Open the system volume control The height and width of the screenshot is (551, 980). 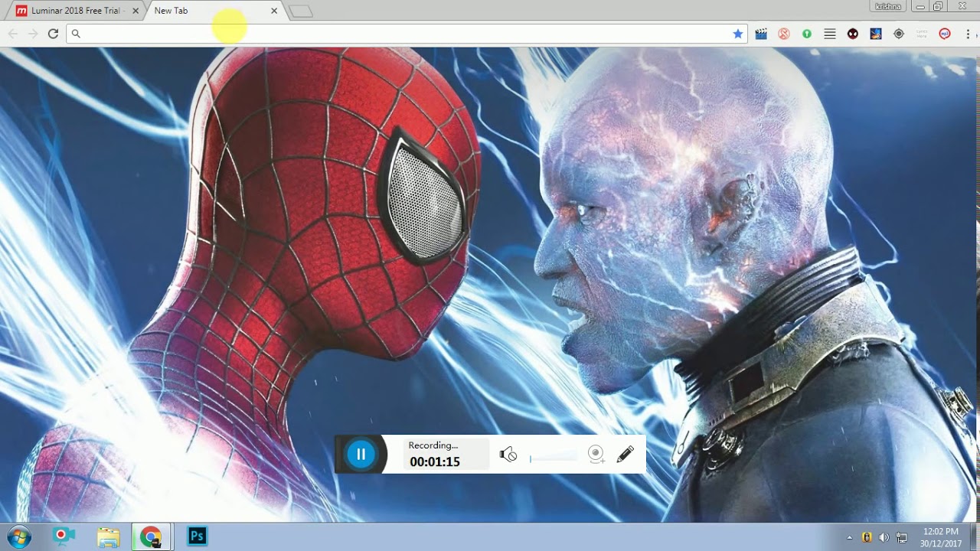(884, 537)
